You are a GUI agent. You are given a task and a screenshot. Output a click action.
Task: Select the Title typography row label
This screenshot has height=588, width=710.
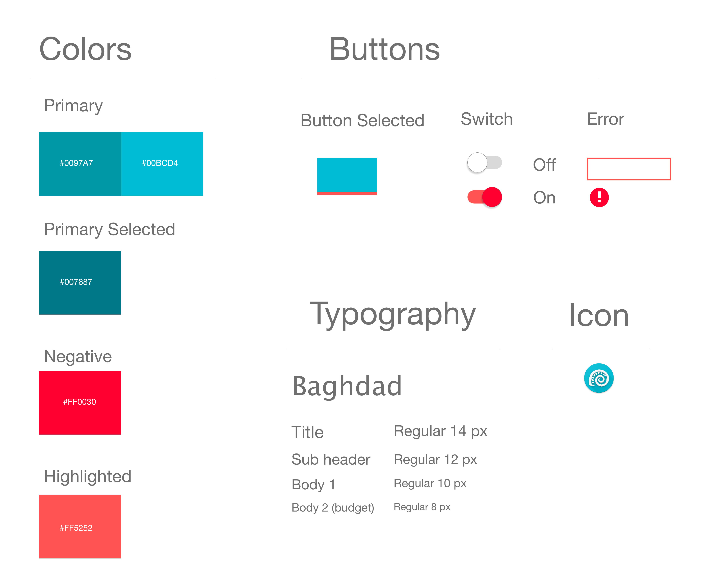point(307,432)
